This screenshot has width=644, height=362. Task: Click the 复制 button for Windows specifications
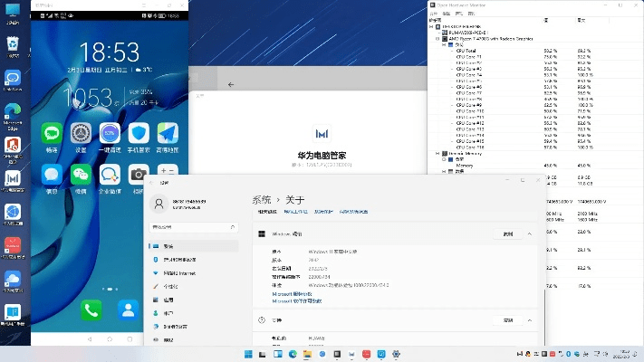(x=507, y=233)
